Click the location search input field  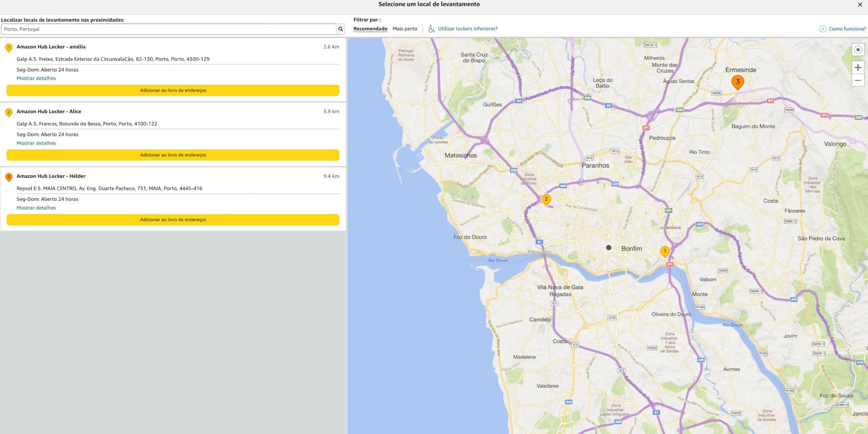169,29
